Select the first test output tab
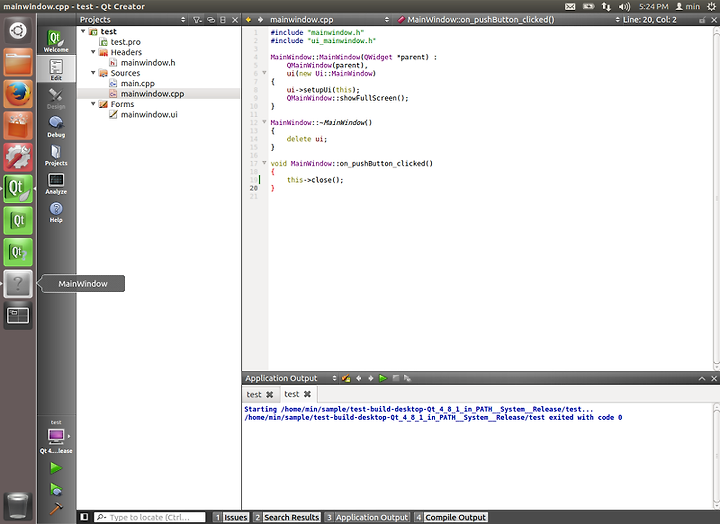This screenshot has height=524, width=720. (254, 394)
